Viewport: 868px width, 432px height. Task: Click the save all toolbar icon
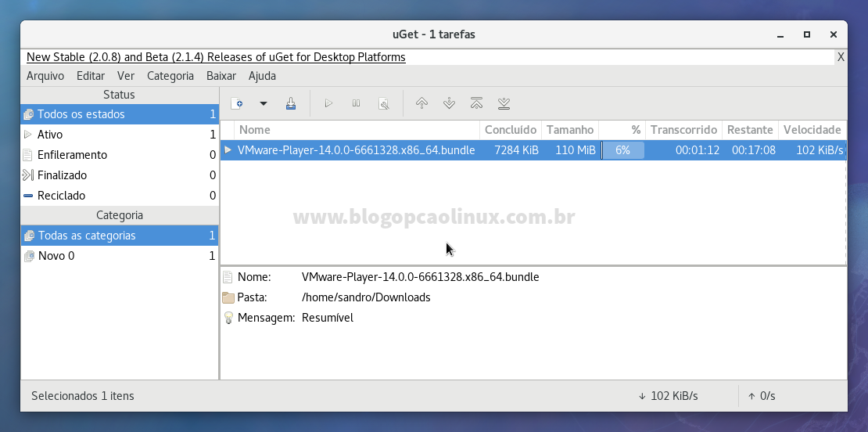[x=291, y=103]
